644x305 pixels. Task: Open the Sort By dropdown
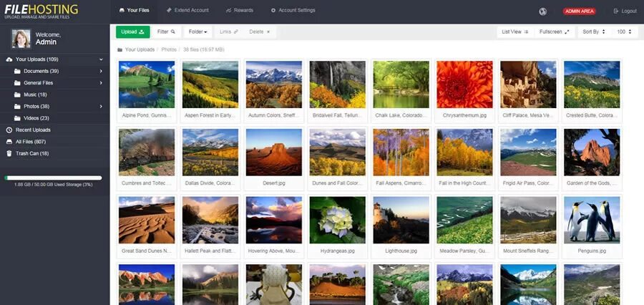tap(594, 32)
